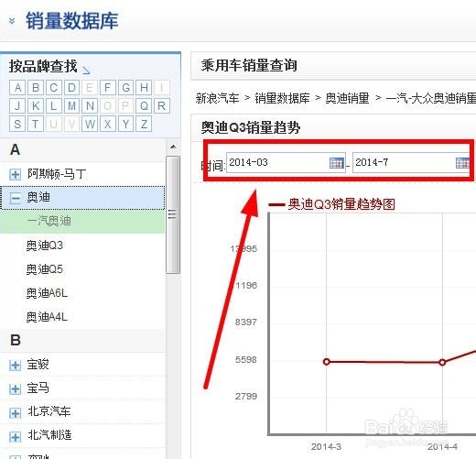Image resolution: width=476 pixels, height=459 pixels.
Task: Select brand letter L filter
Action: [x=54, y=106]
